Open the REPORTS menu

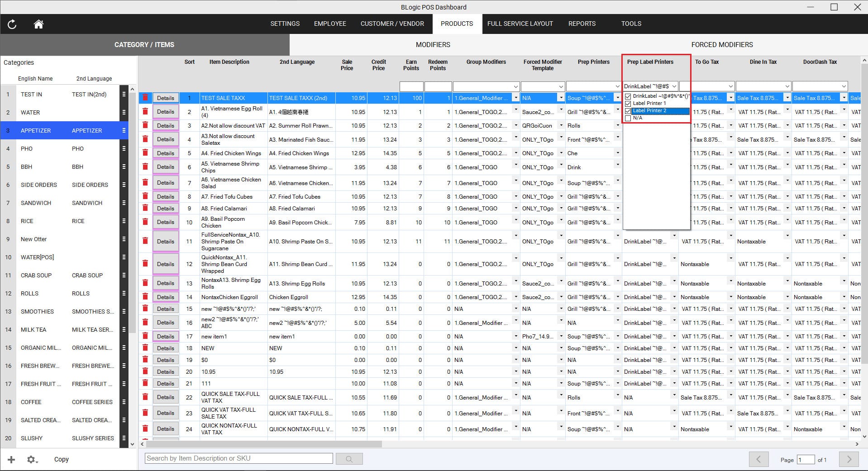pos(582,24)
